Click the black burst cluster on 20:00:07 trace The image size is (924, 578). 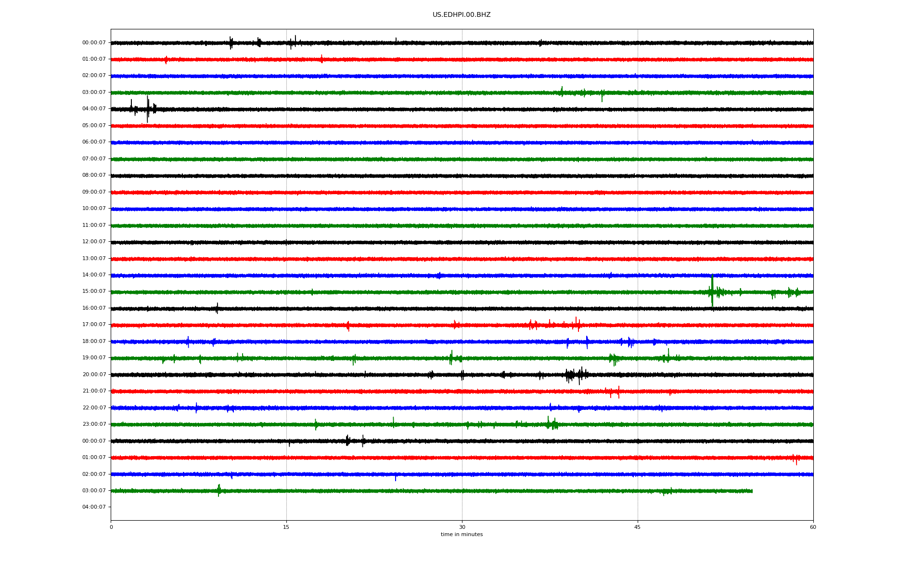576,374
